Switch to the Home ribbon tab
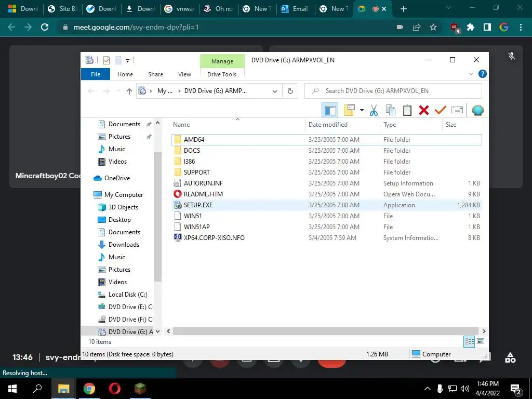Image resolution: width=532 pixels, height=399 pixels. tap(125, 74)
